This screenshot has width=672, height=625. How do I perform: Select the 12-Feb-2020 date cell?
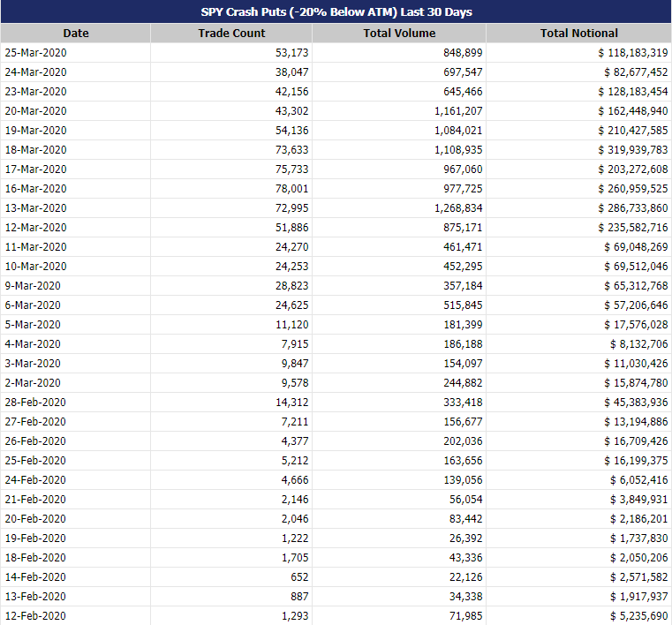coord(75,615)
